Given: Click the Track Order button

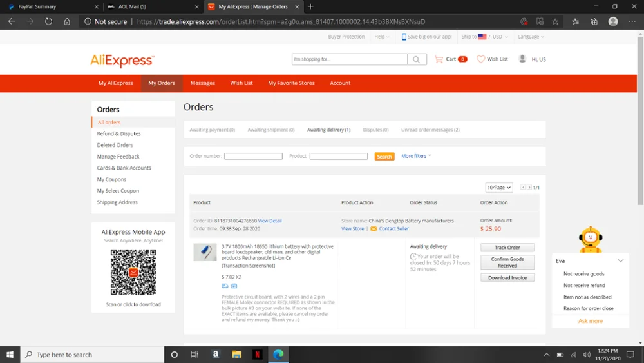Looking at the screenshot, I should [507, 248].
